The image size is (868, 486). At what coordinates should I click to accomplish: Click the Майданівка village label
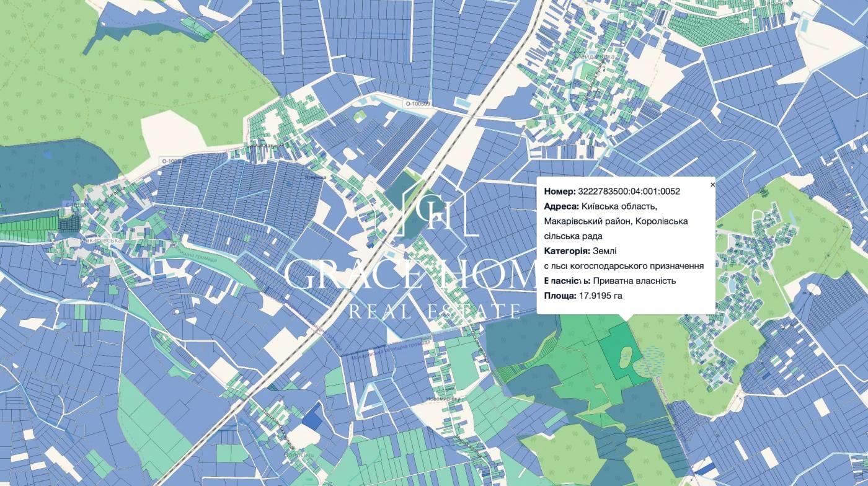[596, 56]
